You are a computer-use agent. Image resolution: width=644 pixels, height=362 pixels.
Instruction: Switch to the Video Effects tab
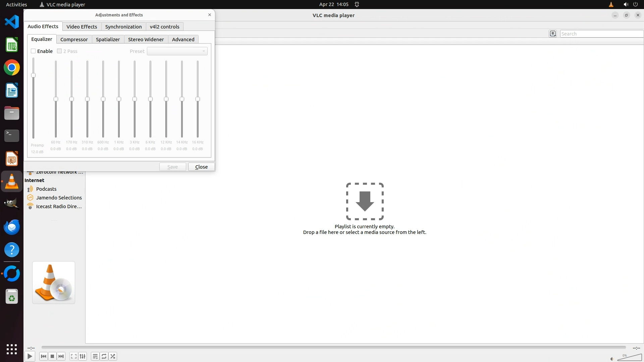coord(82,26)
